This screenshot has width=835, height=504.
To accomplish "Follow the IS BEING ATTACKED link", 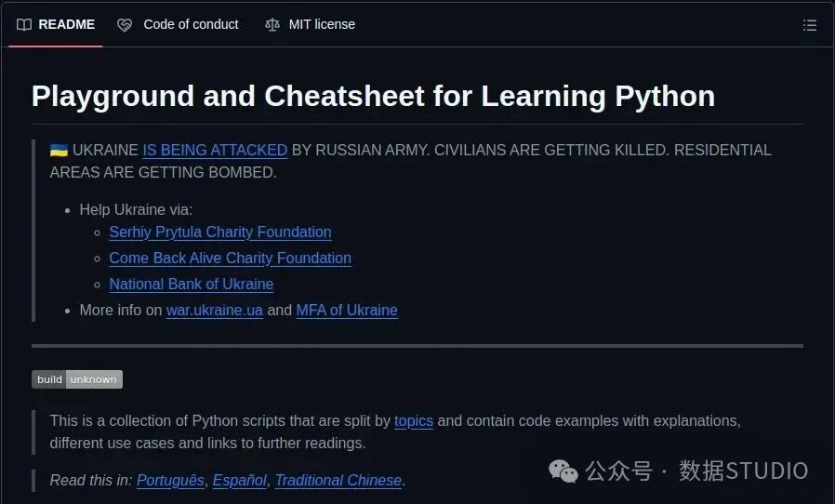I will 215,151.
